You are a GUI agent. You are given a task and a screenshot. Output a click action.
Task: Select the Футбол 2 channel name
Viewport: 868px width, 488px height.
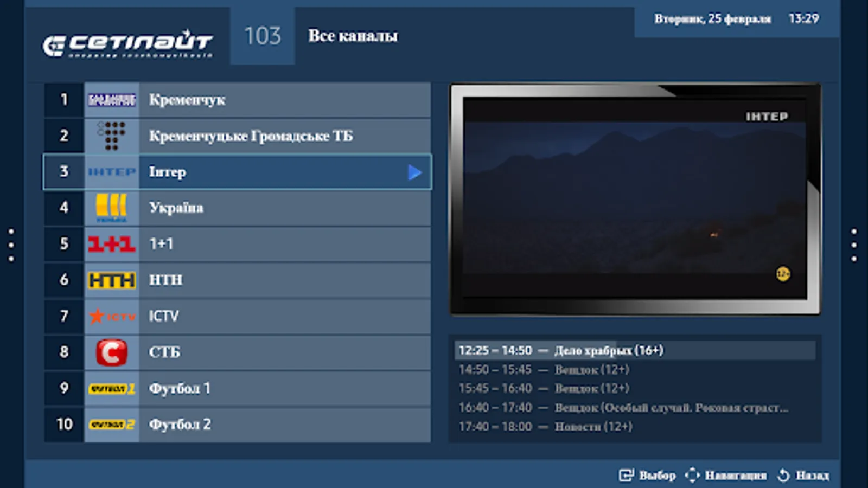180,424
